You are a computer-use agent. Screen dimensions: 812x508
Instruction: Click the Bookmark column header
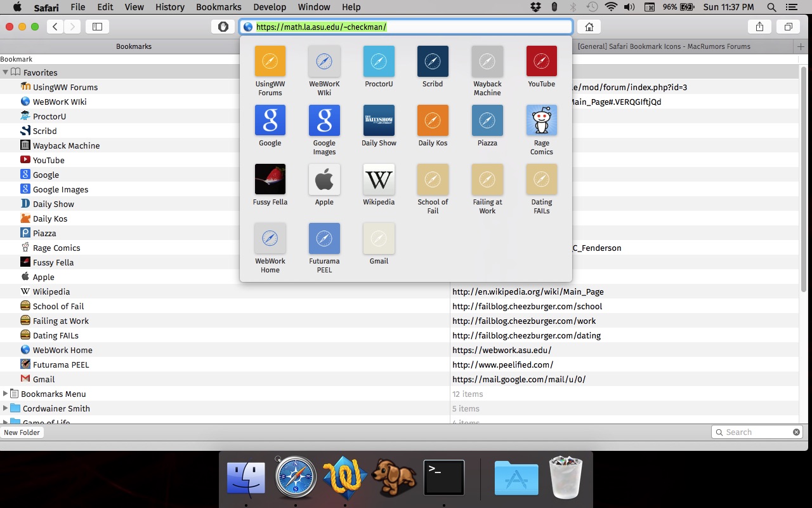tap(16, 59)
